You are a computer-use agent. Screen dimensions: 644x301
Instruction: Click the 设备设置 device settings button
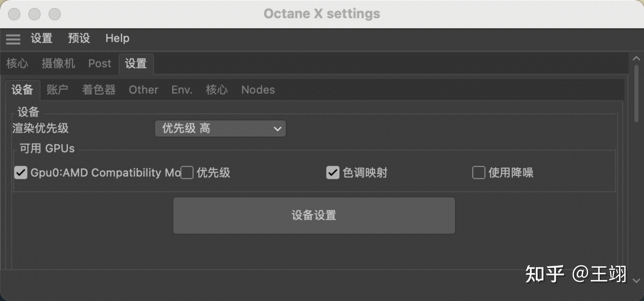314,215
